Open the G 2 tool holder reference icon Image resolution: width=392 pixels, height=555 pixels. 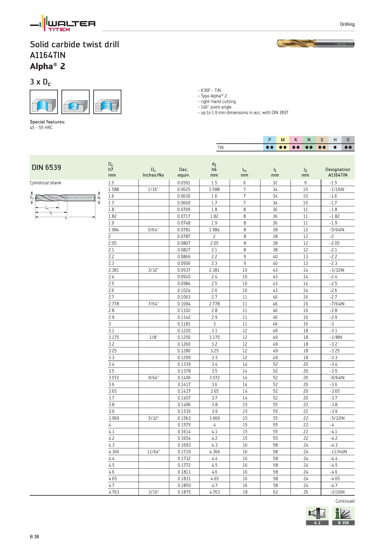tap(317, 516)
